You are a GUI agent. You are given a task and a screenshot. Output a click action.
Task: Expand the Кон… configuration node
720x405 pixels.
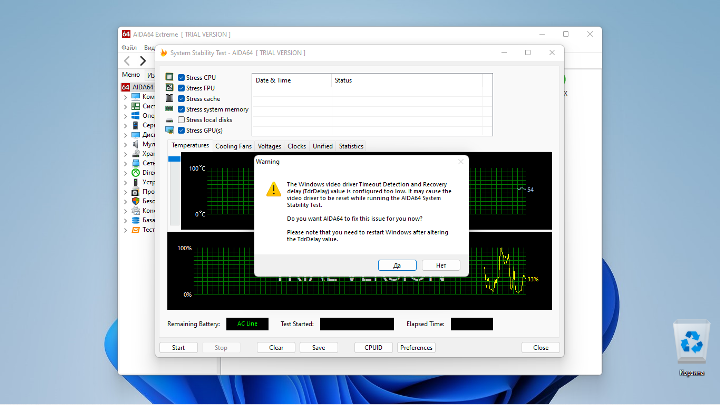125,211
